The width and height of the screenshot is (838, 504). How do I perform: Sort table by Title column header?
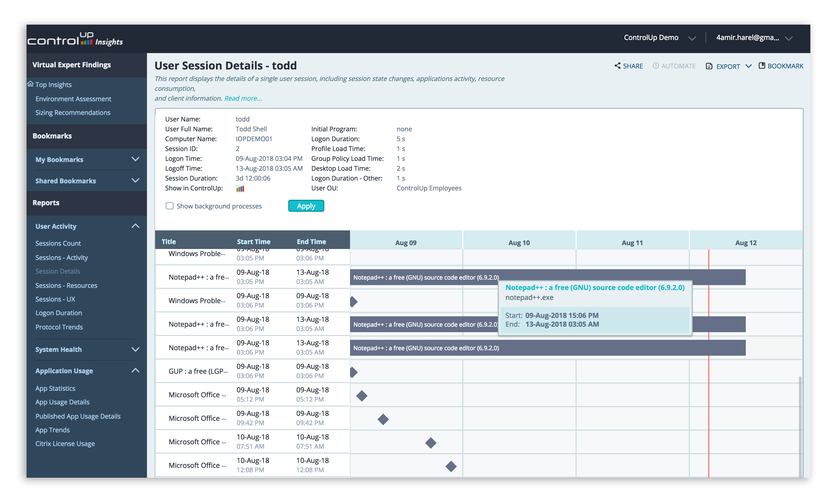coord(169,242)
